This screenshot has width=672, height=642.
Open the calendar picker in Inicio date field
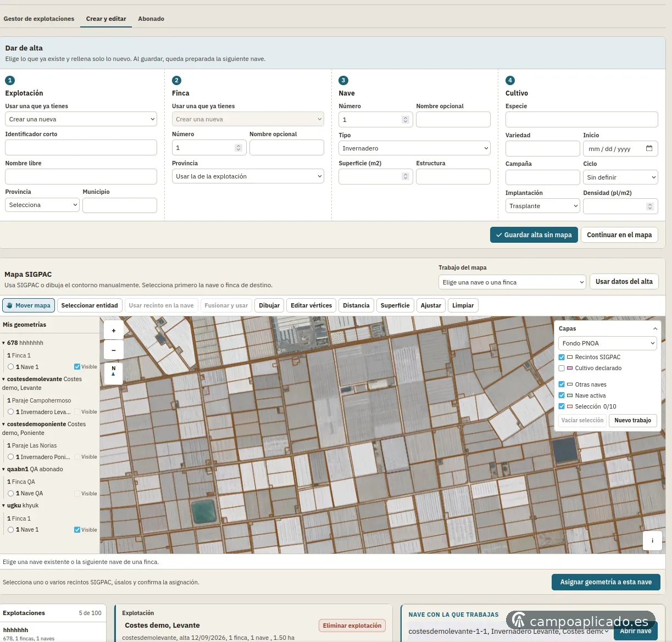[649, 148]
